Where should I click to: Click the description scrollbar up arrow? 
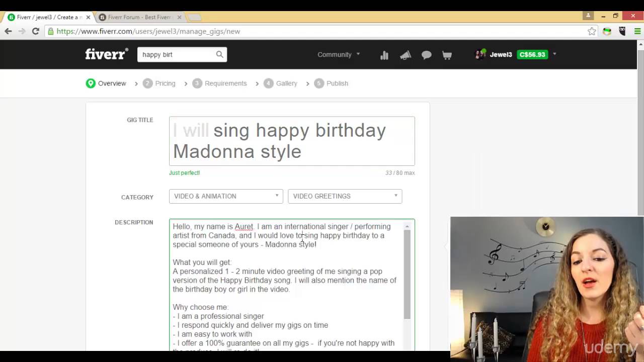(407, 226)
